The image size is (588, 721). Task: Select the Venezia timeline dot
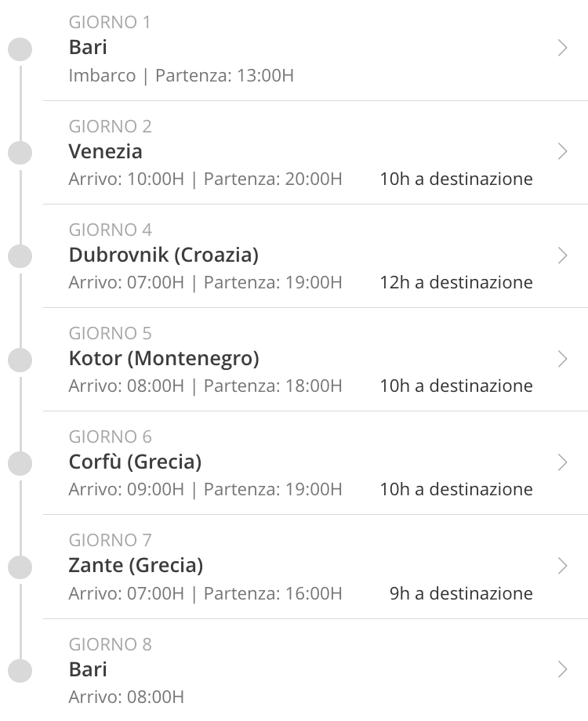click(20, 153)
